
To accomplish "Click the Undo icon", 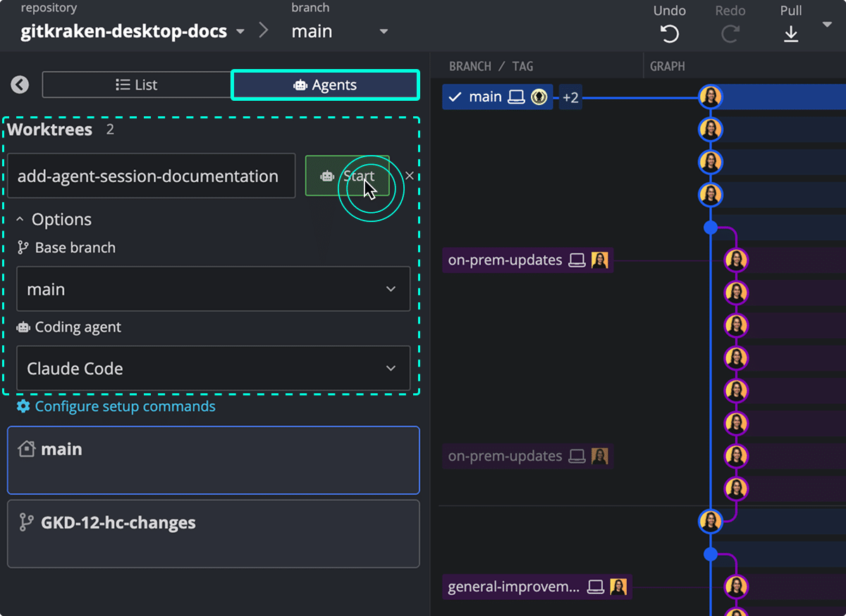I will click(669, 32).
